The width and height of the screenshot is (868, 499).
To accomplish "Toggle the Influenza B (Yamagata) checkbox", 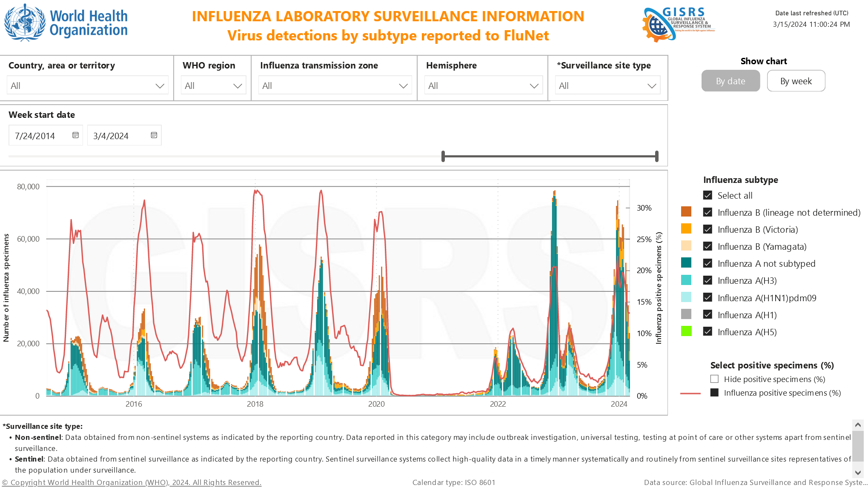I will pos(708,246).
